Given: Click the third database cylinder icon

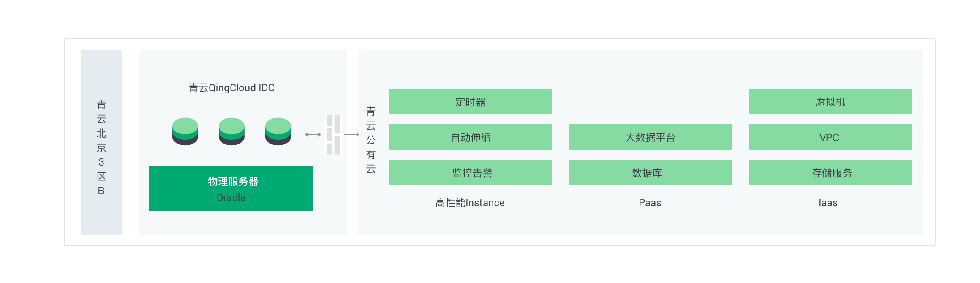Looking at the screenshot, I should coord(278,131).
